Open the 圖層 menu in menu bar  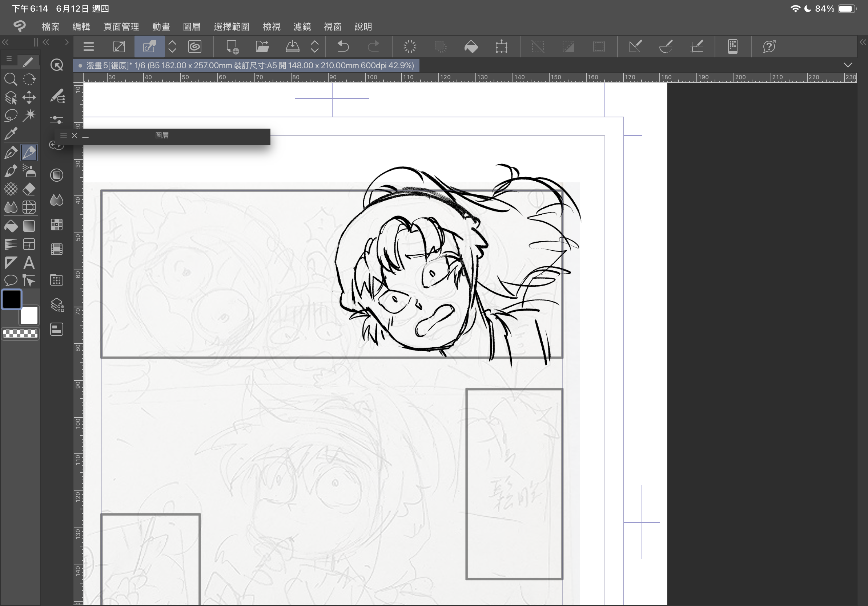point(192,27)
